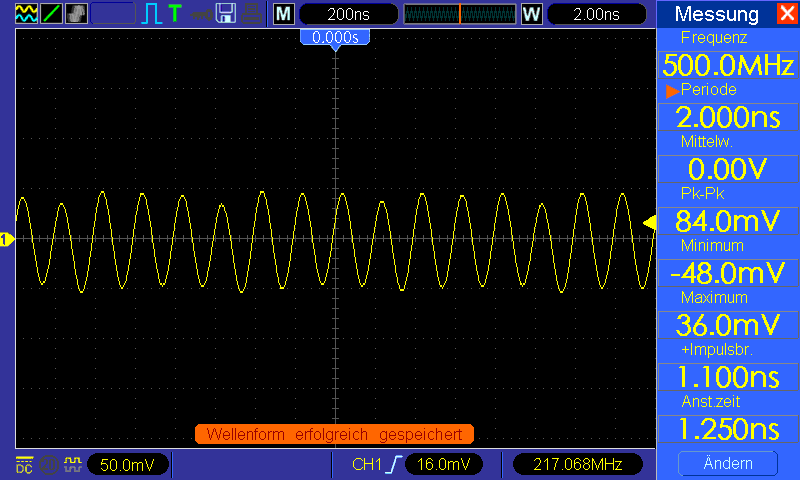
Task: Click the orange arrow beside Periode
Action: click(672, 91)
